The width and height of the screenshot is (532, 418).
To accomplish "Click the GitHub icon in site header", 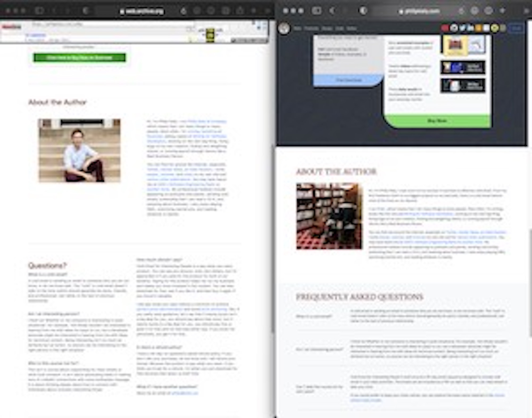I will pos(454,28).
